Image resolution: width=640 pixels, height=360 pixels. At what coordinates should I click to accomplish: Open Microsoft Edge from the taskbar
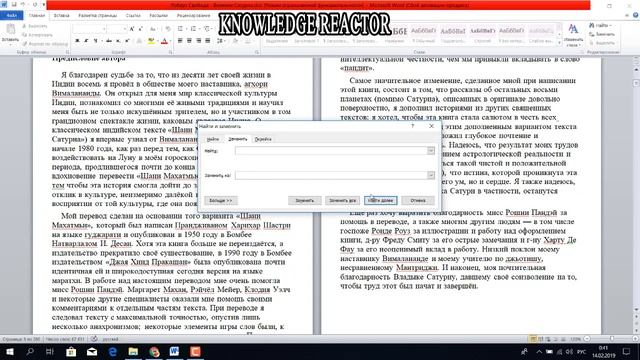113,351
